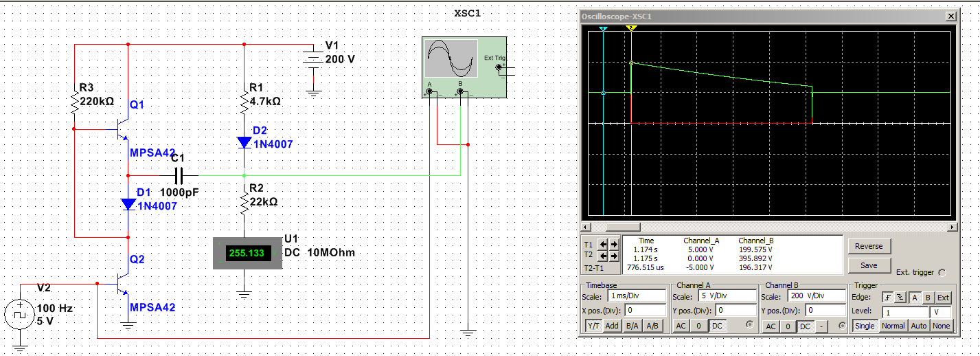Set Channel B coupling to 0

click(788, 326)
